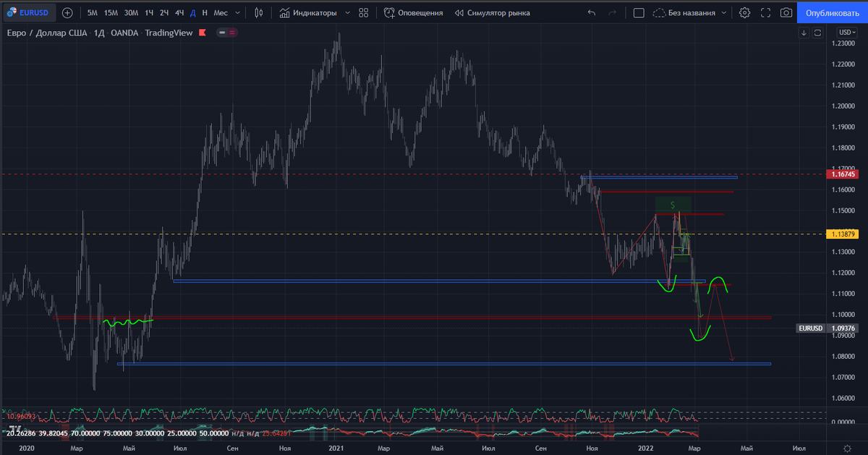
Task: Select the candlestick chart type icon
Action: [x=258, y=12]
